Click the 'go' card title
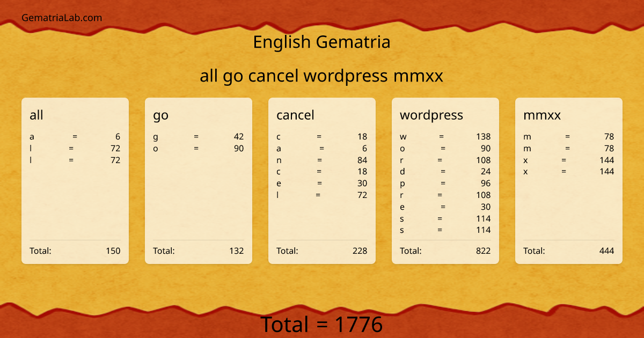The height and width of the screenshot is (338, 644). click(160, 115)
